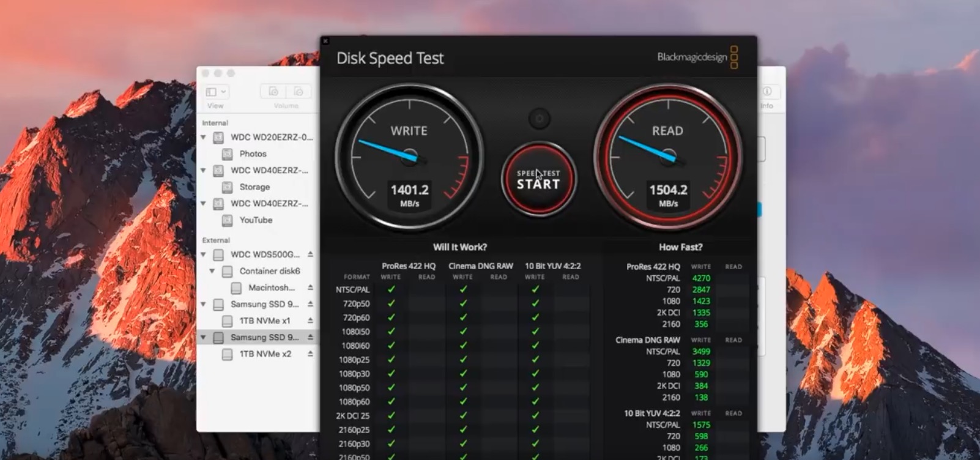
Task: Click the 2847 write value
Action: coord(701,289)
